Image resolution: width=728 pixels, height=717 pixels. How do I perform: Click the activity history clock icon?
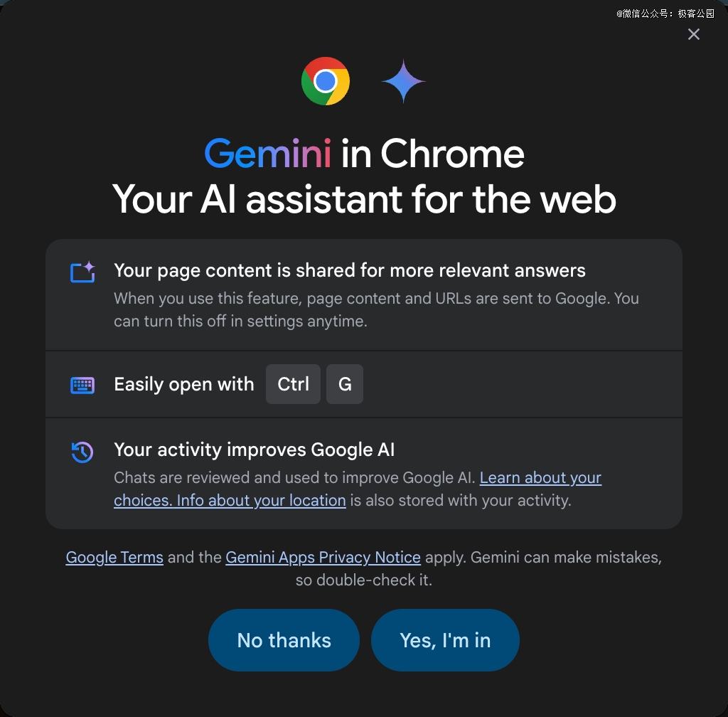point(82,452)
